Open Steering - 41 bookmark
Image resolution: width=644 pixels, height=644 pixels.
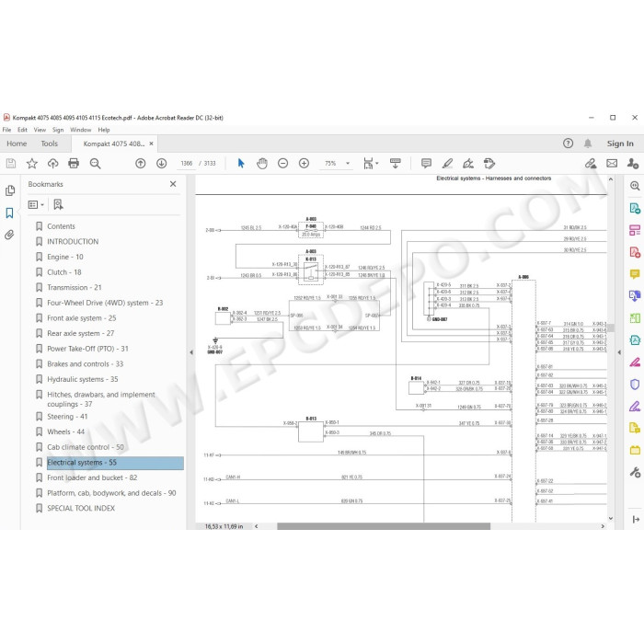coord(67,417)
